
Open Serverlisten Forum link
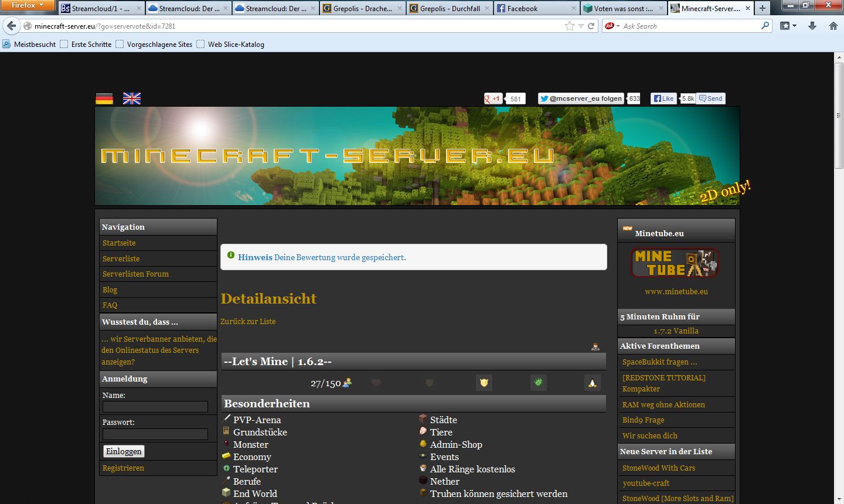pos(135,274)
